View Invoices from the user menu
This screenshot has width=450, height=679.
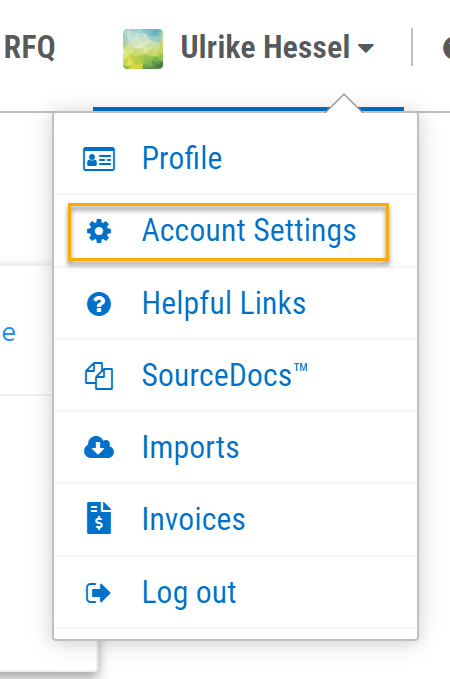point(235,520)
